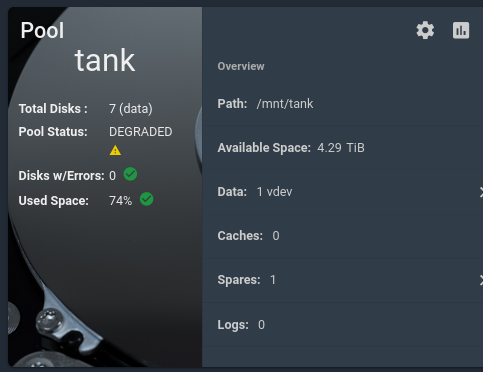This screenshot has height=372, width=483.
Task: Click the Pool title label
Action: [42, 30]
